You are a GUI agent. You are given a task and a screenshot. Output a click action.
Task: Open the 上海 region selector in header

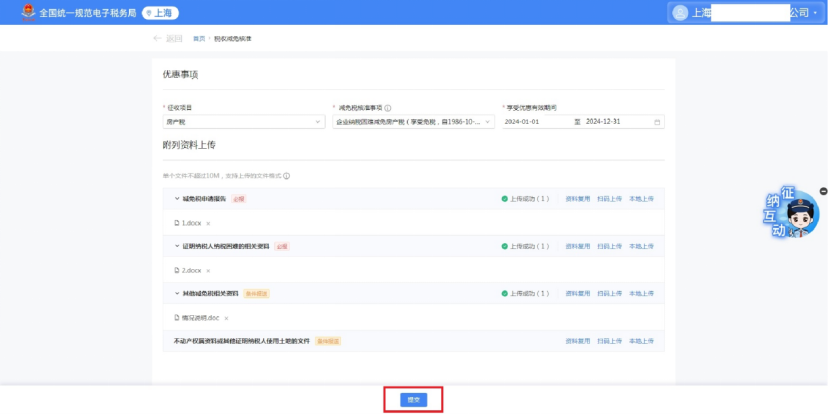tap(160, 13)
